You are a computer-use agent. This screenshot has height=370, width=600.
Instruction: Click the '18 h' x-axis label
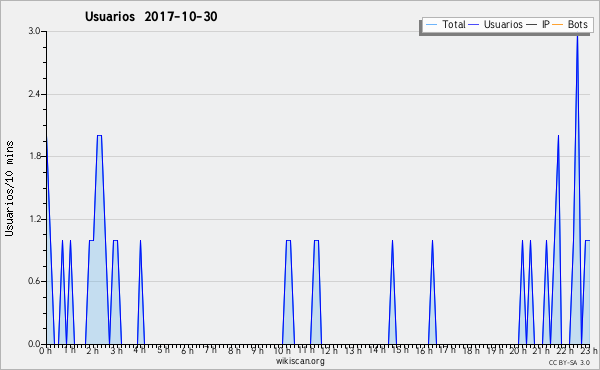pos(471,350)
